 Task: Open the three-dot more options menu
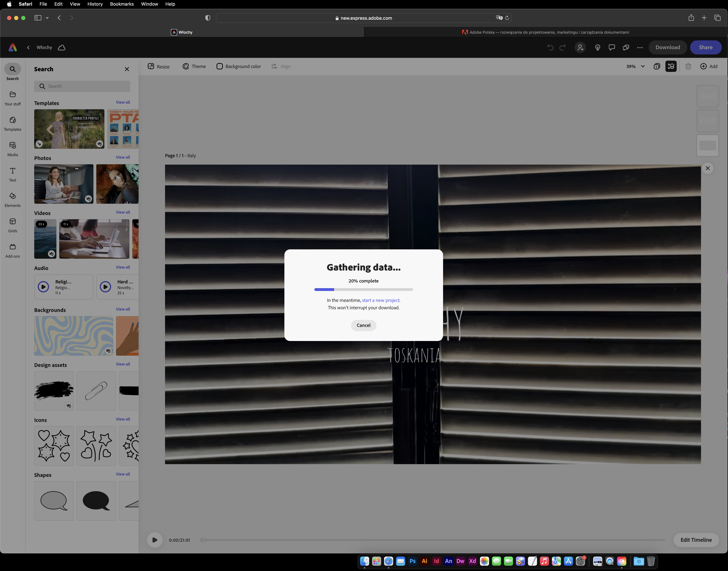tap(640, 47)
